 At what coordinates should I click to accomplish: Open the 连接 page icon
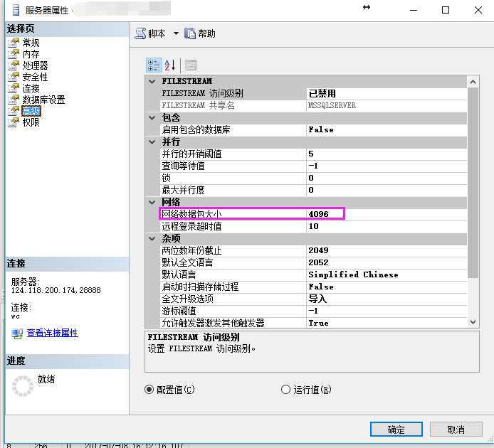(14, 88)
